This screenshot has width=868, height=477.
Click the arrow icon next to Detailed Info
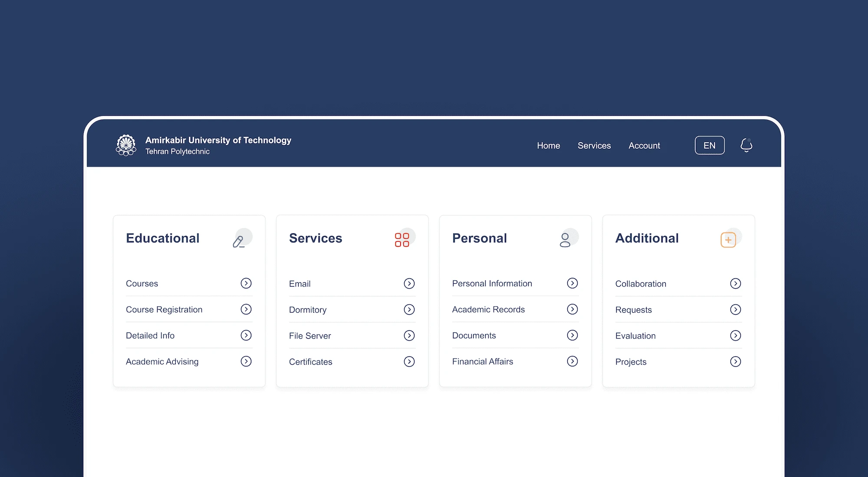[246, 335]
